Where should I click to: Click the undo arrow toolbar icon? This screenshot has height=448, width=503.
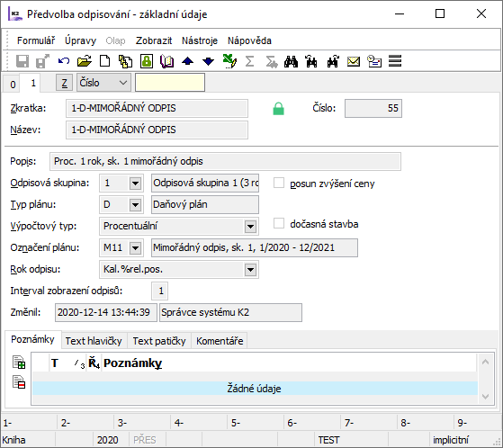pyautogui.click(x=64, y=60)
